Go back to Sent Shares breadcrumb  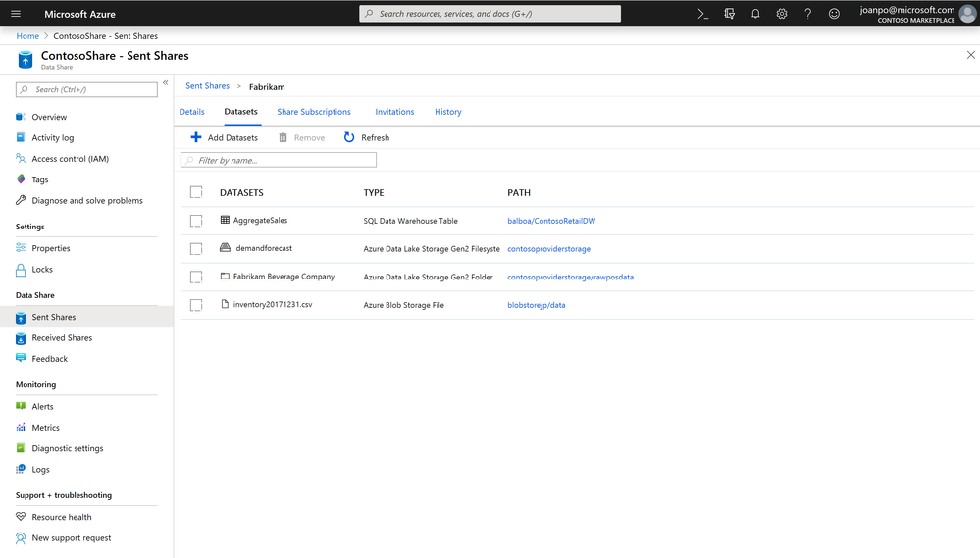pyautogui.click(x=208, y=86)
